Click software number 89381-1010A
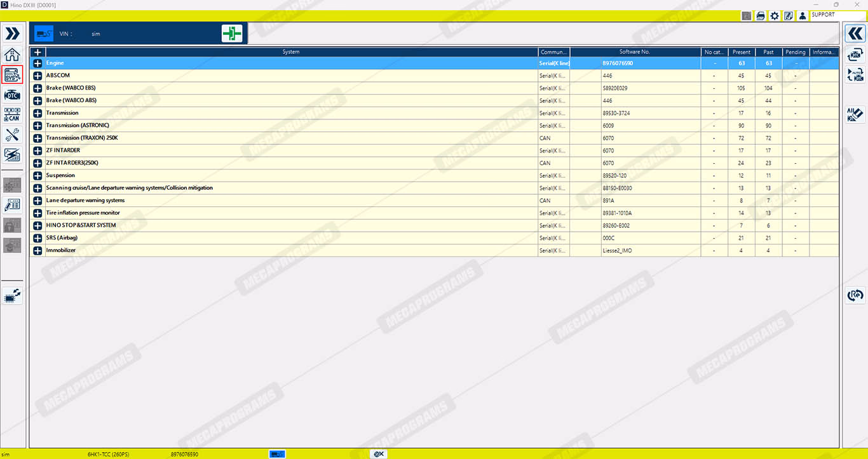This screenshot has width=868, height=459. pyautogui.click(x=617, y=213)
